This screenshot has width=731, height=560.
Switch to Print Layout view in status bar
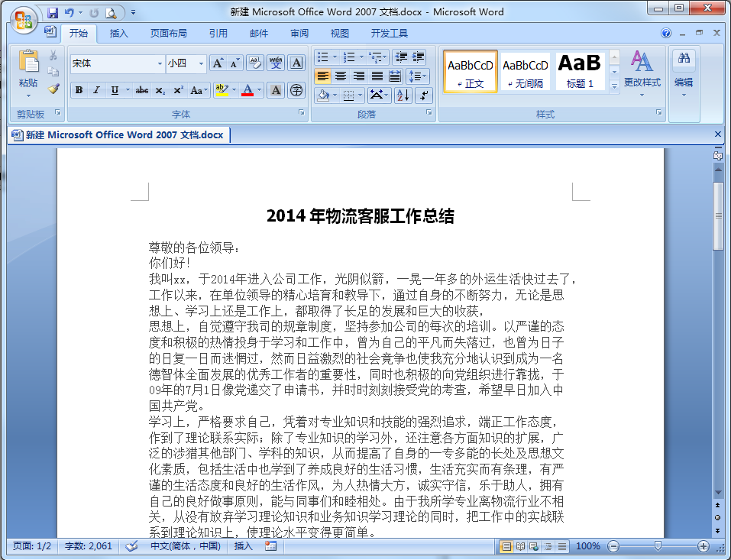point(506,546)
